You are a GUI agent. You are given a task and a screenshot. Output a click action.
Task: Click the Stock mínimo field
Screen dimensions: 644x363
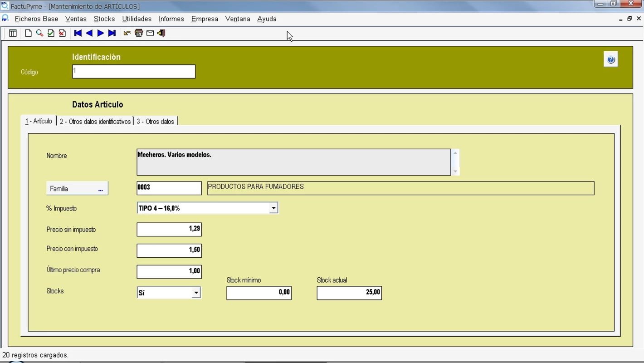coord(259,293)
